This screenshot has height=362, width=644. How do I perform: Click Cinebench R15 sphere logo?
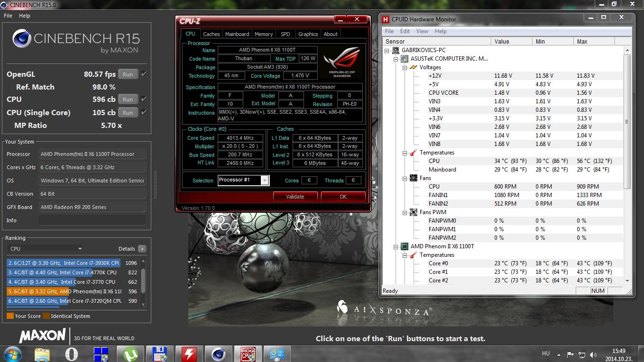point(22,39)
